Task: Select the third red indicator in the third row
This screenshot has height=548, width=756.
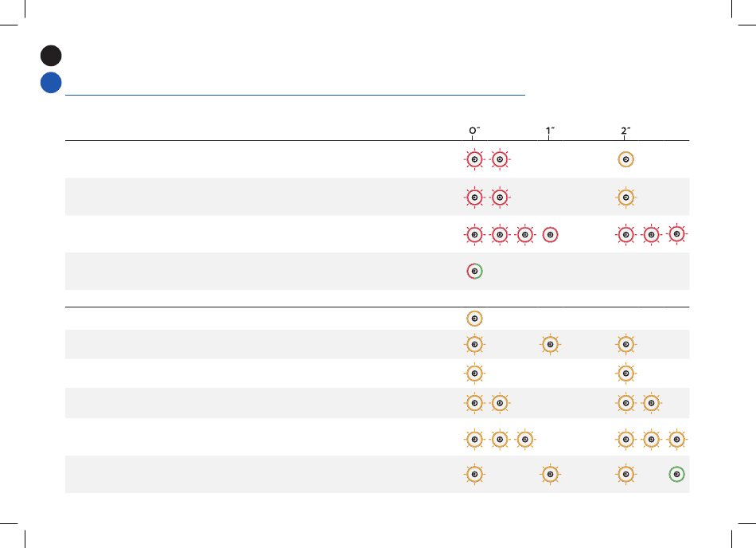Action: click(524, 235)
